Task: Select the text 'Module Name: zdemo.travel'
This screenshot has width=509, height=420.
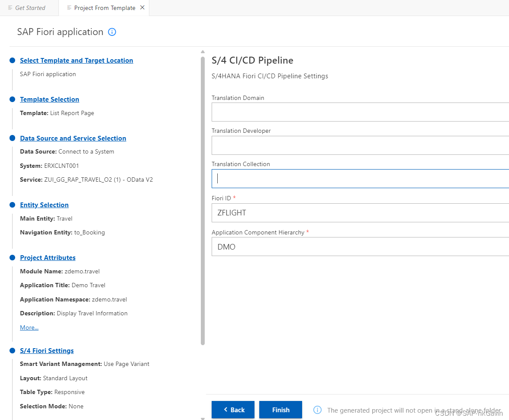Action: 60,272
